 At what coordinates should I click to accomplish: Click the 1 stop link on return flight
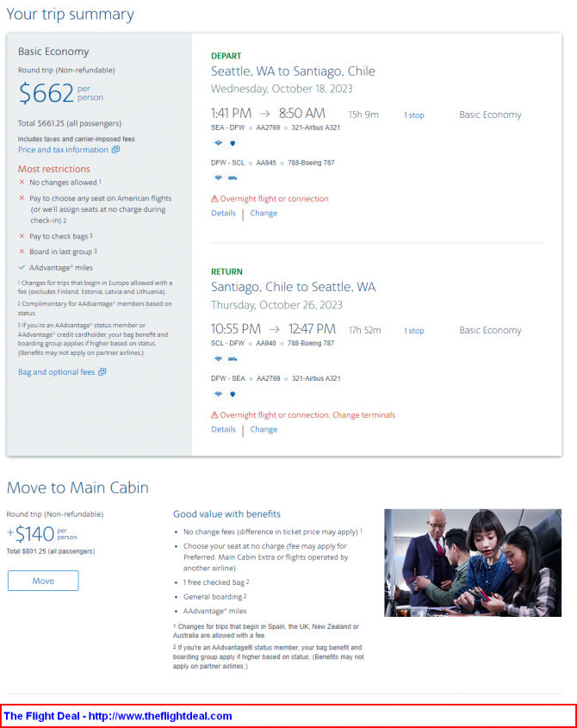pyautogui.click(x=413, y=331)
